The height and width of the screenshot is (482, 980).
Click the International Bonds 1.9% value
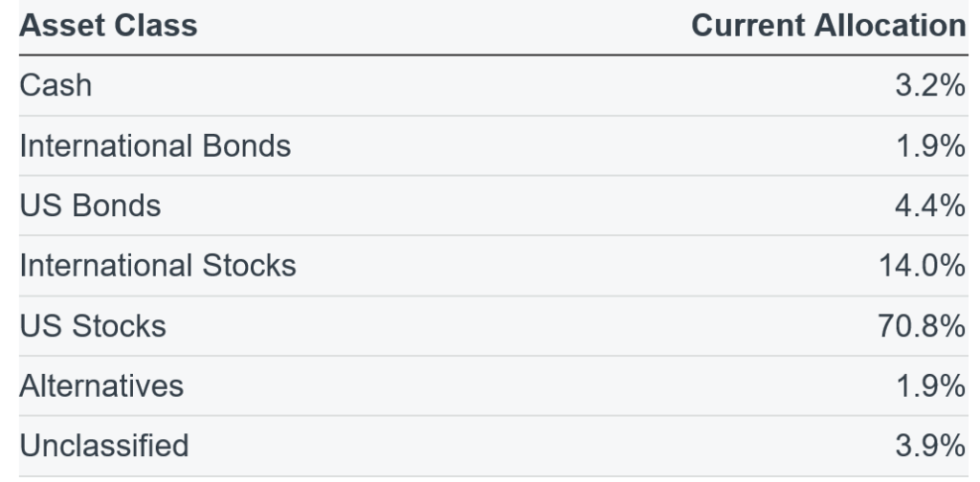point(930,145)
